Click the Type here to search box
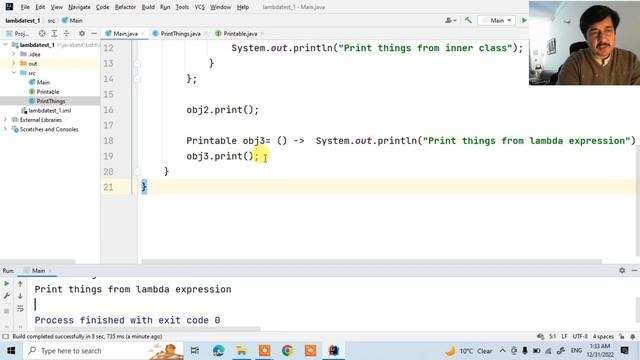Screen dimensions: 640x360 (104, 351)
